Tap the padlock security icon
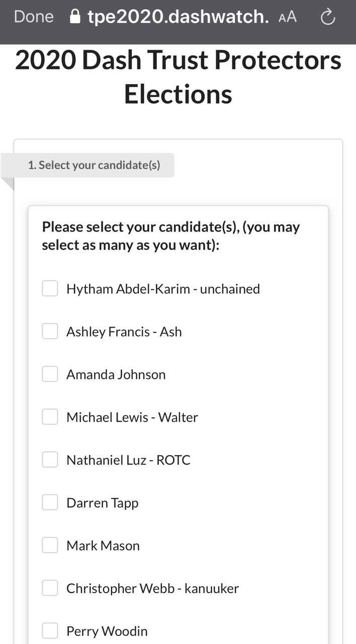356x644 pixels. [x=75, y=17]
